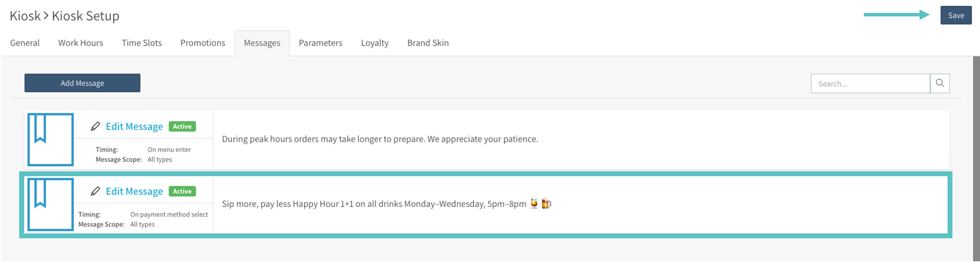
Task: Open the General tab
Action: point(25,43)
